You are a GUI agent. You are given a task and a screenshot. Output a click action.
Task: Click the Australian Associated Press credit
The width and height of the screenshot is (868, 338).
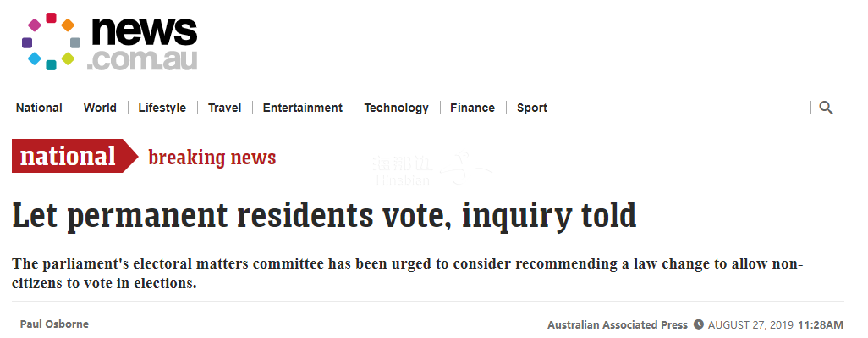[x=618, y=324]
